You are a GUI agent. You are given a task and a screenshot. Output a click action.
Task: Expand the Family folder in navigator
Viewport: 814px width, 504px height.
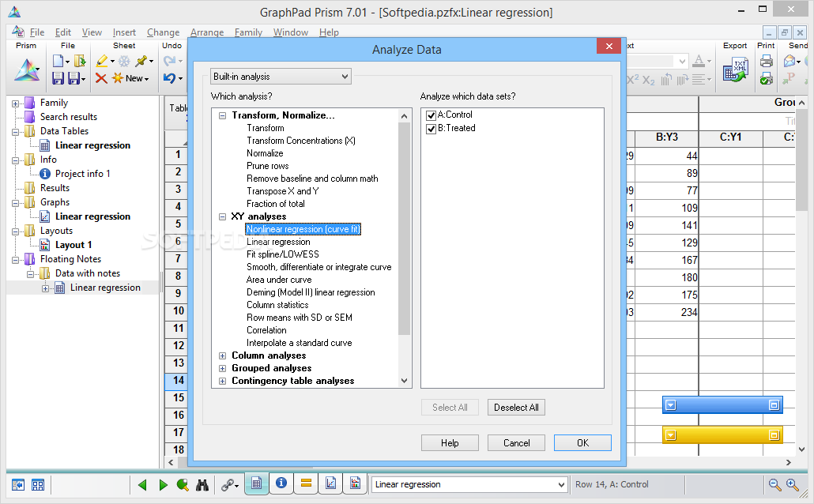coord(16,103)
